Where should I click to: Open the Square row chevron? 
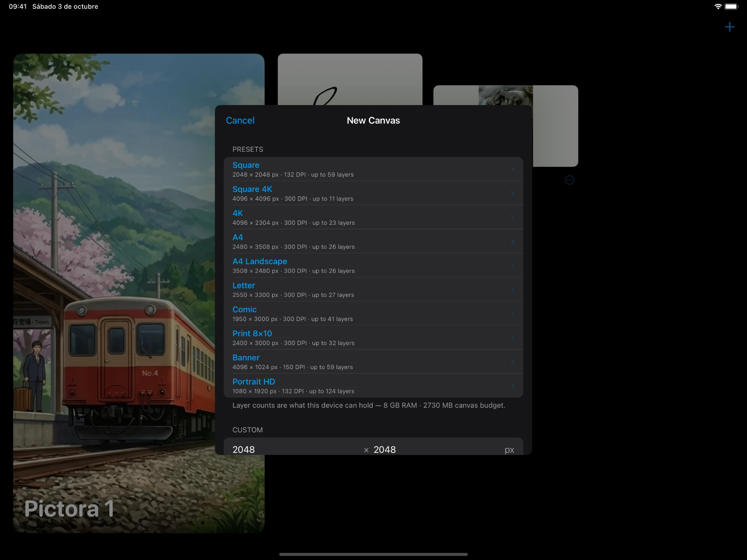tap(512, 169)
